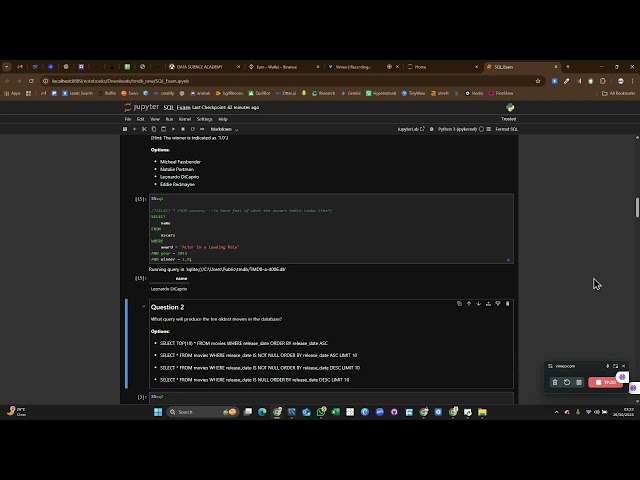640x480 pixels.
Task: Copy the selected cell from the toolbar
Action: tap(154, 129)
